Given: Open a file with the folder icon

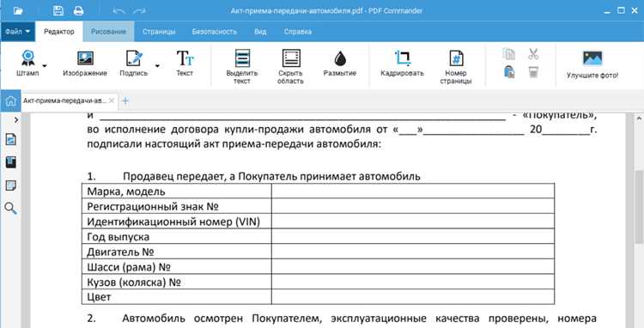Looking at the screenshot, I should click(x=18, y=10).
